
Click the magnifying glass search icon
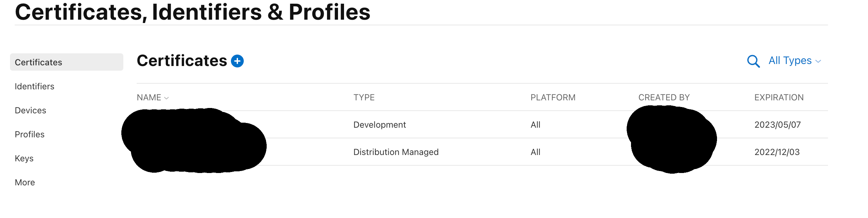tap(753, 61)
